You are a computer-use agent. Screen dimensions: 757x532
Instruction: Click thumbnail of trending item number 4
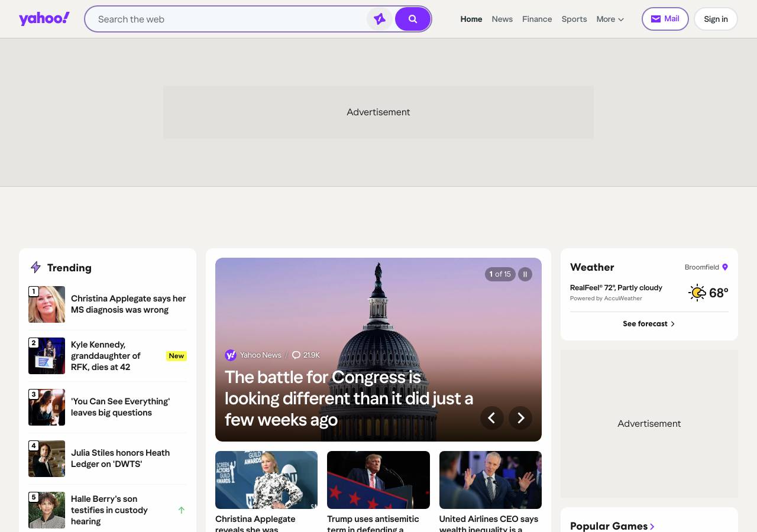(x=47, y=459)
